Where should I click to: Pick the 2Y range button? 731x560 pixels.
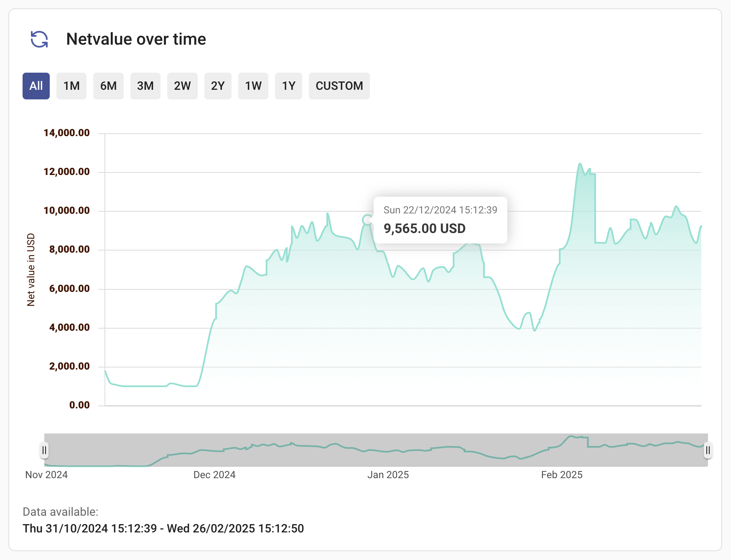(218, 86)
